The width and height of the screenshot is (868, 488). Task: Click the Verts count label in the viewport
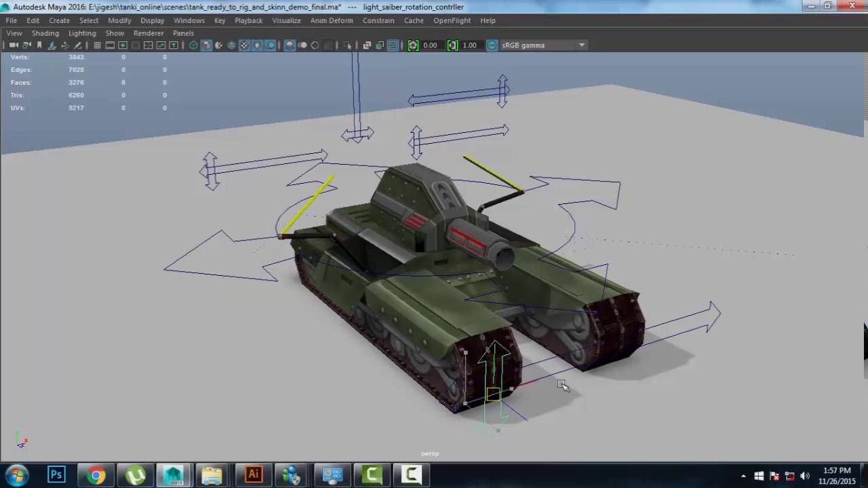tap(20, 57)
